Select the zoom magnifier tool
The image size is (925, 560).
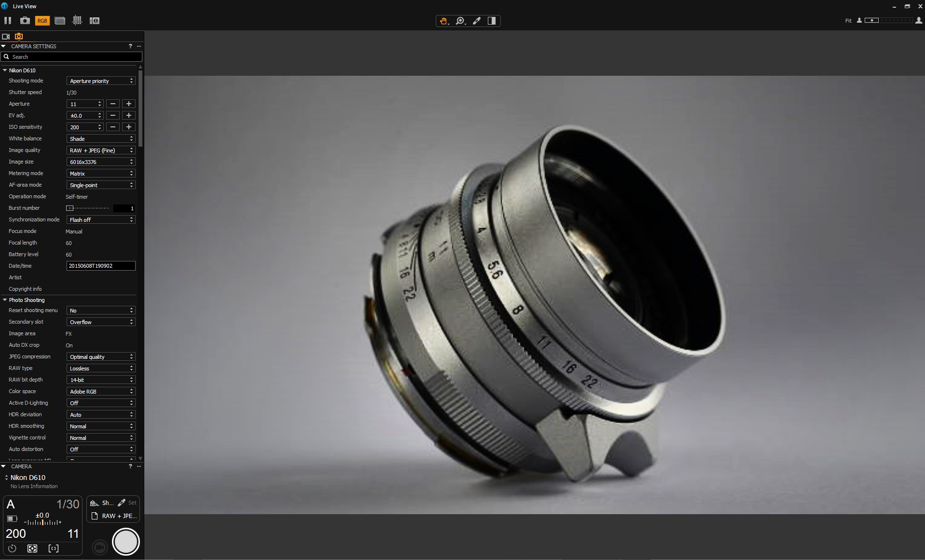(460, 21)
